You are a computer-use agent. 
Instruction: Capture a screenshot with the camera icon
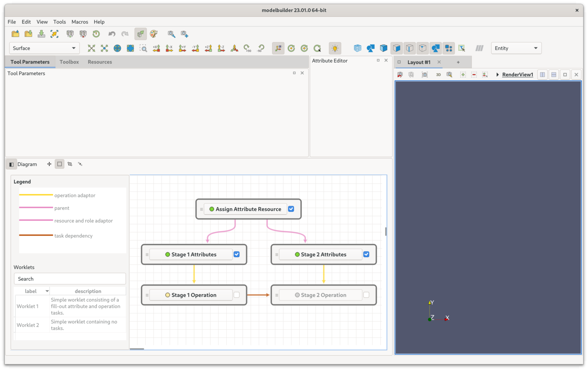(425, 74)
